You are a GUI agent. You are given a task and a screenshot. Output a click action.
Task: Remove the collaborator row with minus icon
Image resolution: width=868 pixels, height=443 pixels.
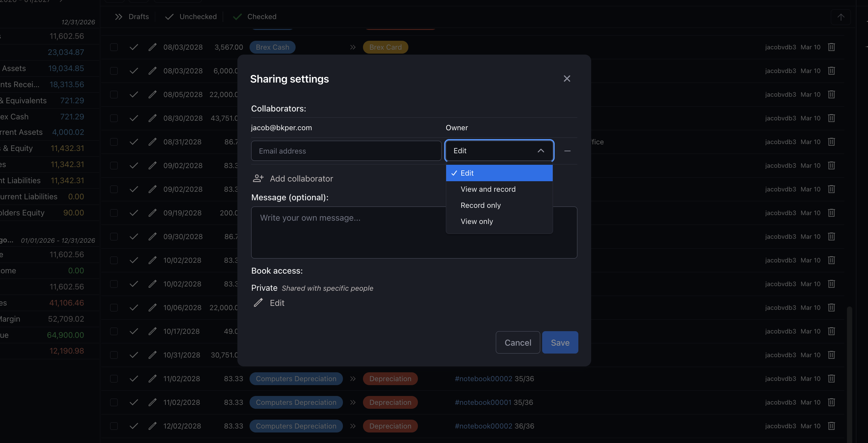click(567, 151)
